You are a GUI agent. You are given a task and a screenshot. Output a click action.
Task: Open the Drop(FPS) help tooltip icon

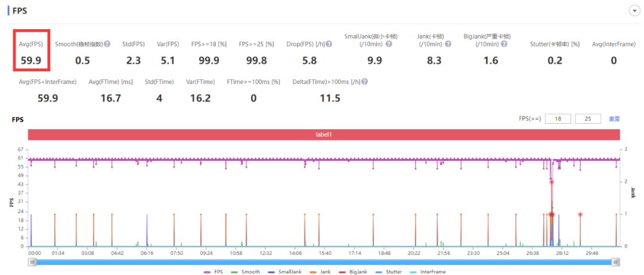tap(329, 44)
